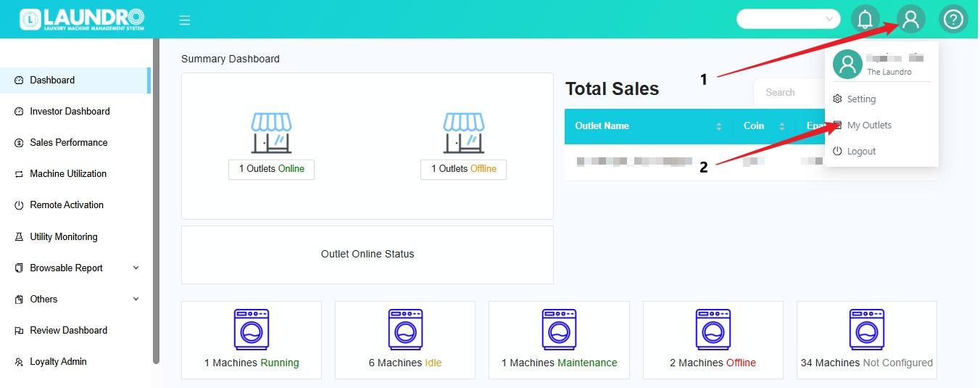
Task: Click the Dashboard gauge icon
Action: [x=19, y=81]
